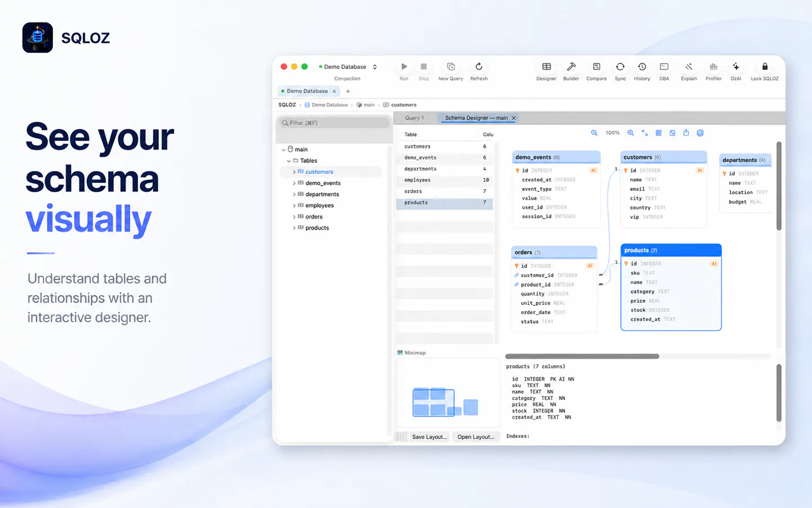Click the Lock SQLOZ padlock icon
The image size is (812, 508).
pyautogui.click(x=765, y=67)
